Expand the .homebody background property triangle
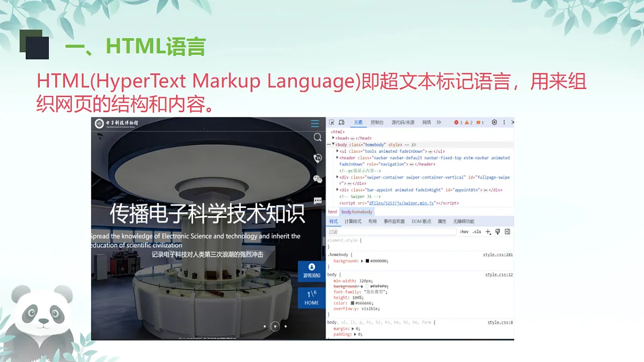 point(362,261)
